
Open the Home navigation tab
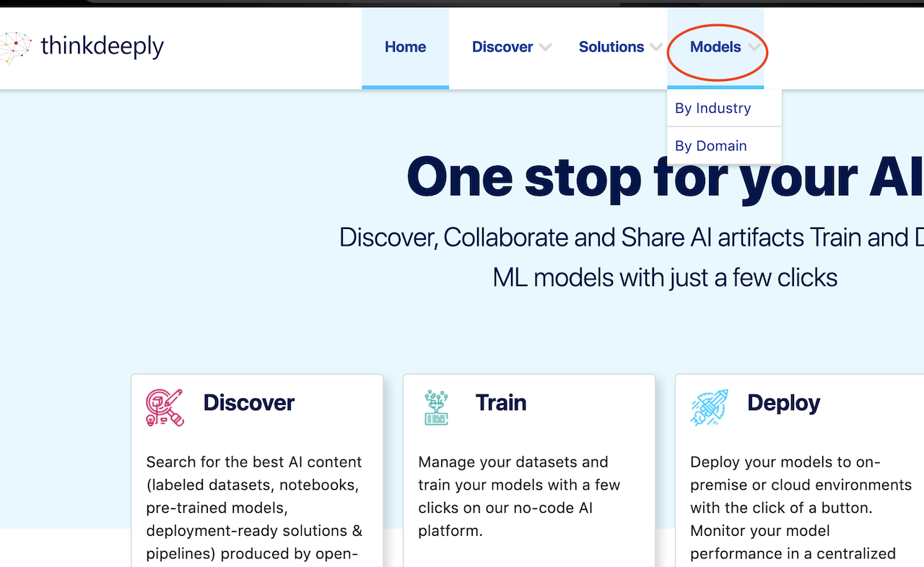coord(405,47)
